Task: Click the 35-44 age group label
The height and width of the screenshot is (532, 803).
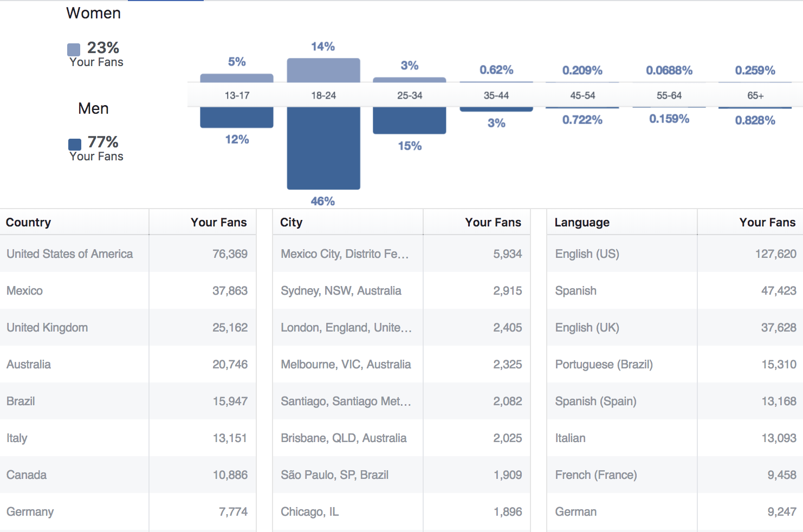Action: pyautogui.click(x=496, y=95)
